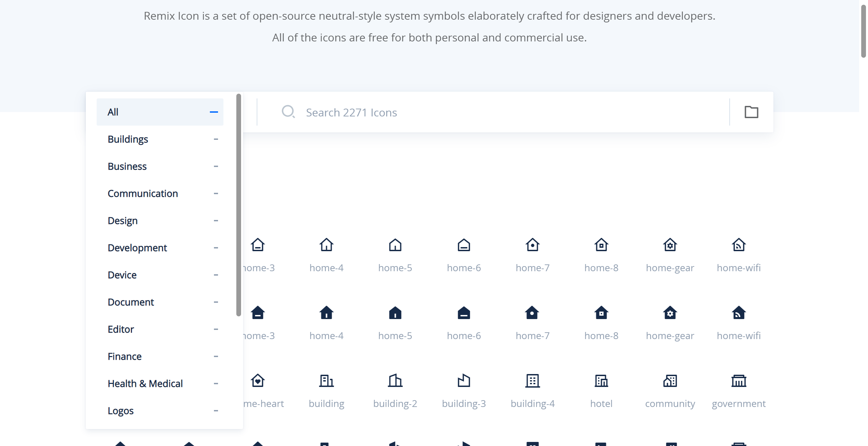This screenshot has width=868, height=446.
Task: Select the Logos category
Action: [x=160, y=411]
